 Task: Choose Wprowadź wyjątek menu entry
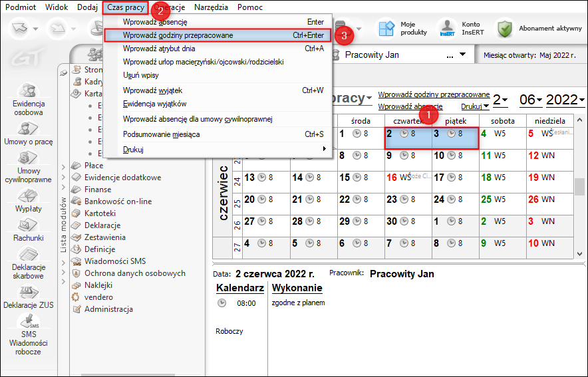218,90
